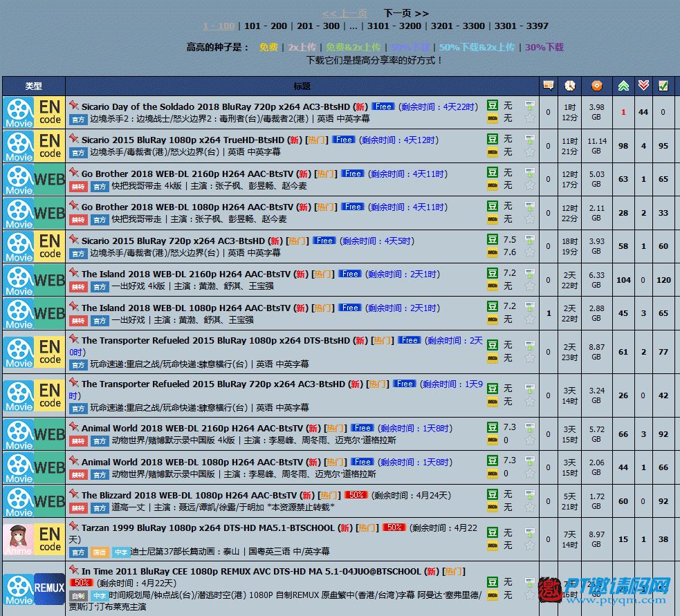Open Transporter Refueled 1080p DTS title
Screen dimensions: 680x616
tap(216, 341)
